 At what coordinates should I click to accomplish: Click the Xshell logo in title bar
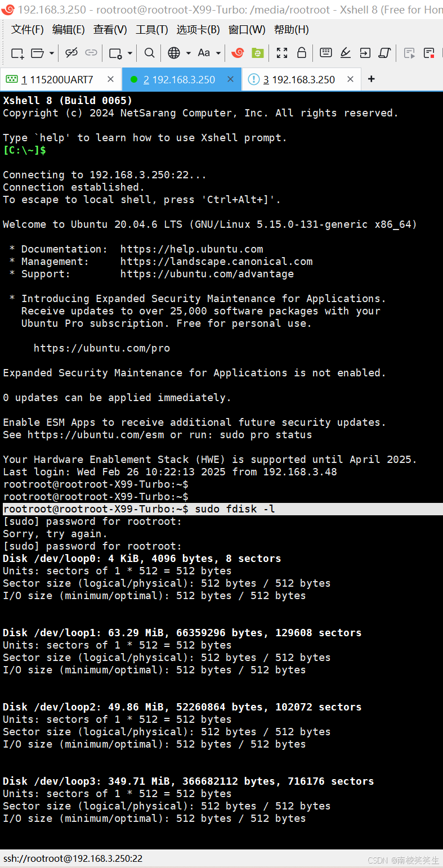(8, 9)
